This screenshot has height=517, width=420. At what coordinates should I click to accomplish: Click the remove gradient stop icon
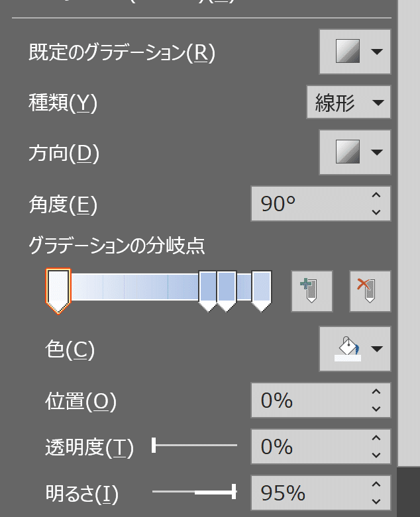click(x=370, y=291)
